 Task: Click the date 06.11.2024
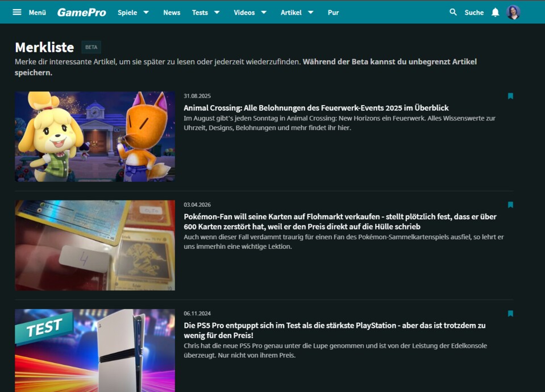pos(197,314)
